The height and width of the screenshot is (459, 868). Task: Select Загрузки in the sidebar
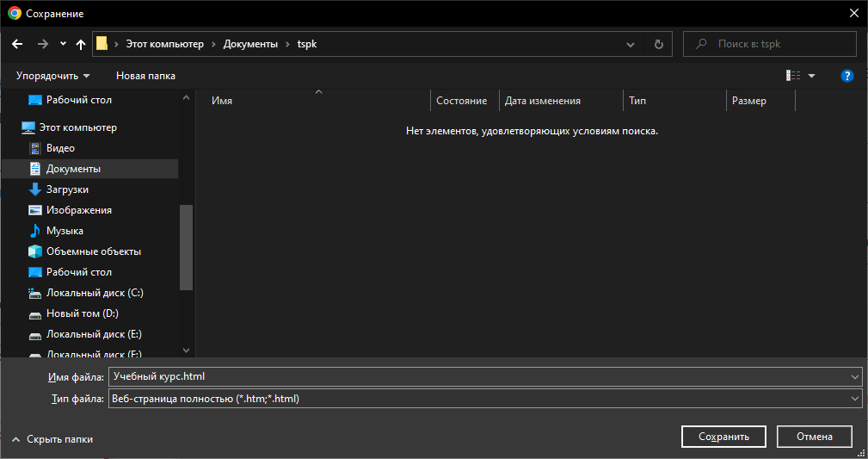coord(67,189)
